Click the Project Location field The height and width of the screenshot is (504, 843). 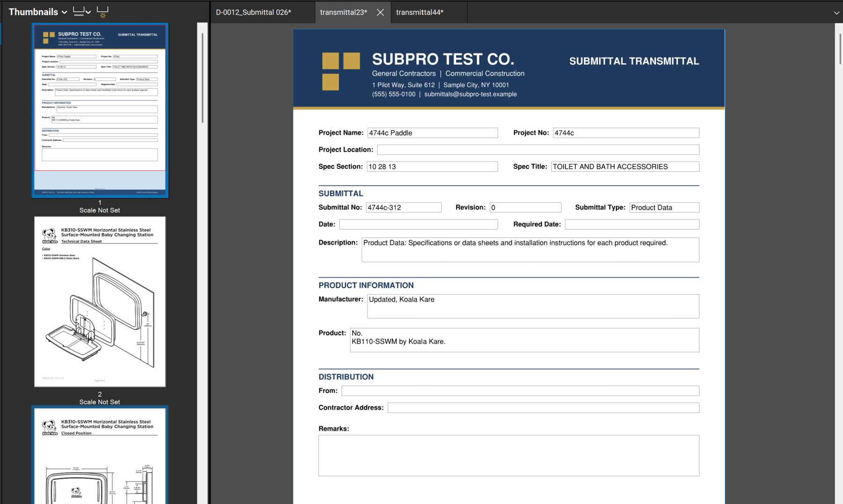(538, 150)
